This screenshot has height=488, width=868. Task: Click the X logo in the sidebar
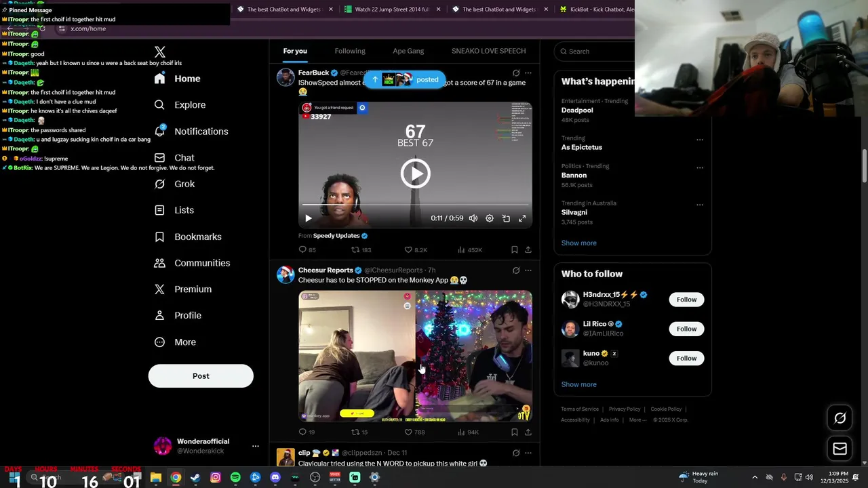[x=160, y=52]
